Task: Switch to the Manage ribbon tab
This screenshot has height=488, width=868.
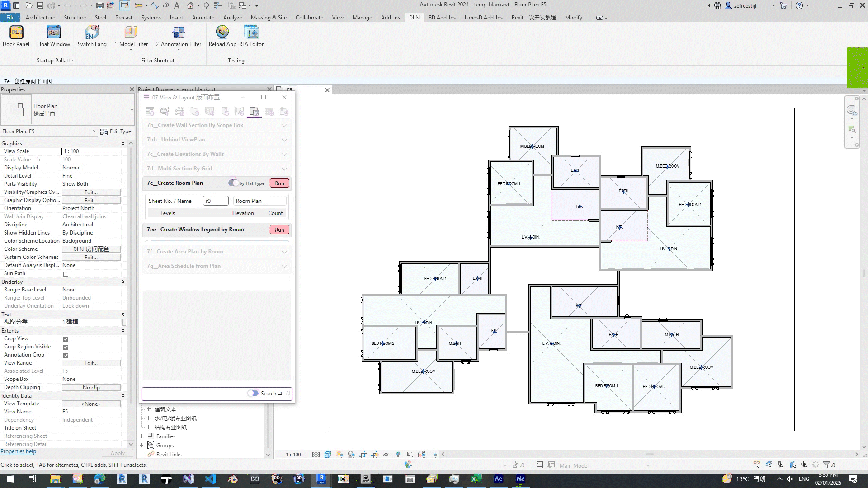Action: [x=362, y=18]
